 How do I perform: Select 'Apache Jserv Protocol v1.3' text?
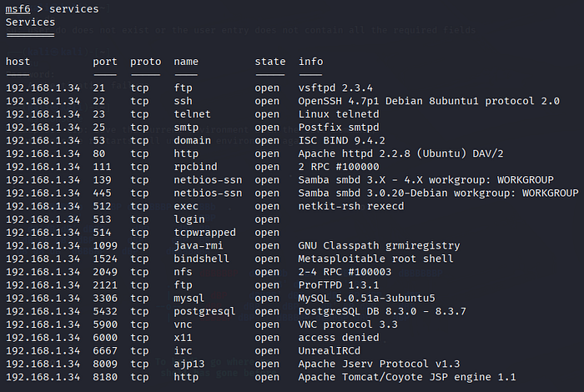(379, 364)
